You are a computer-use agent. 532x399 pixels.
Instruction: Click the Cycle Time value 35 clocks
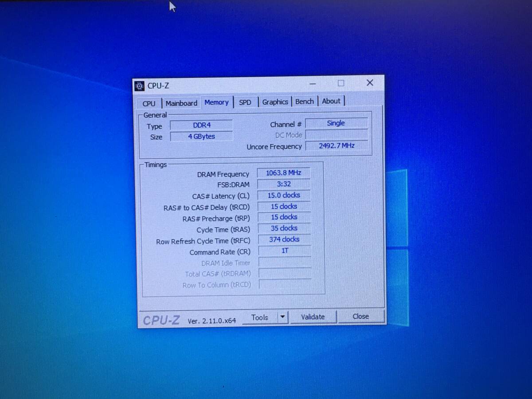click(284, 228)
